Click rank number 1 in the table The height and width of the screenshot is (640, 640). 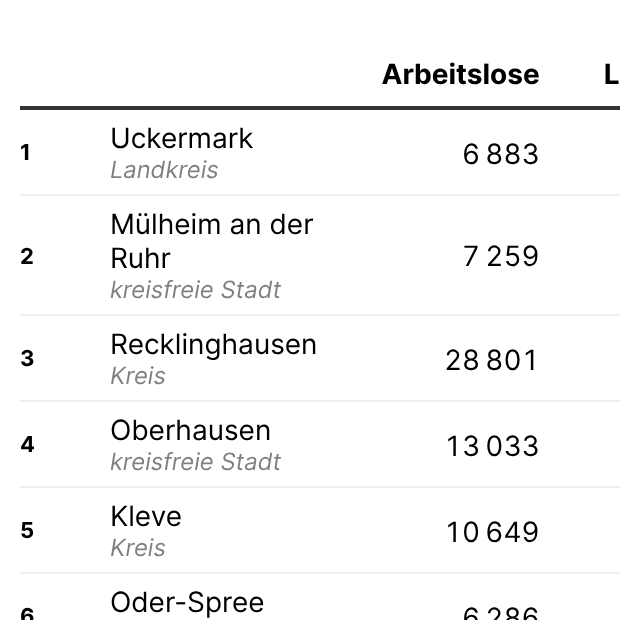[x=25, y=153]
